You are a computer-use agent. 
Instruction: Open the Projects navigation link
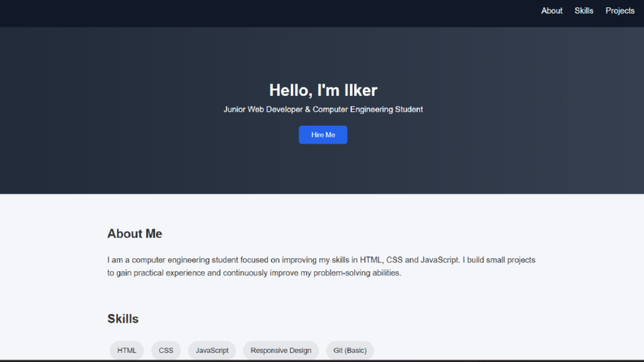(620, 11)
